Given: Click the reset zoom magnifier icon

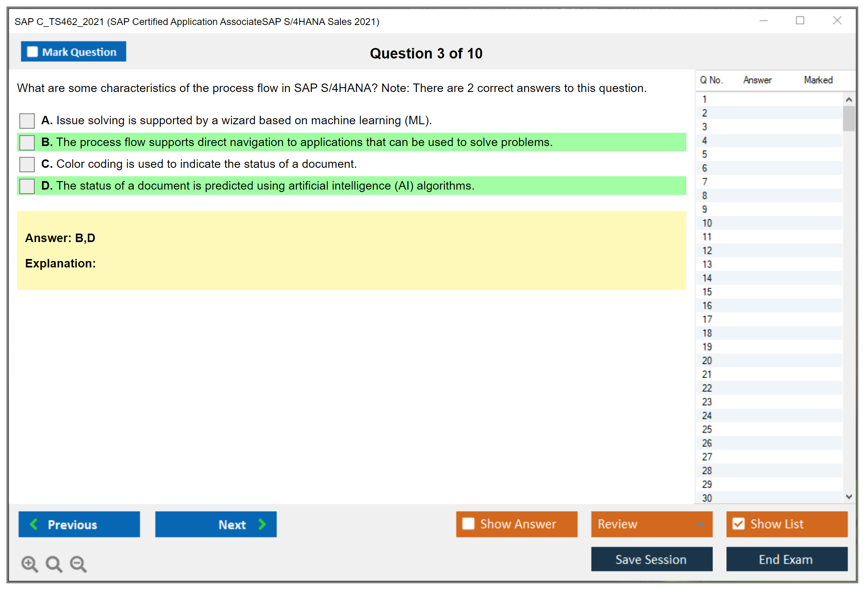Looking at the screenshot, I should [54, 564].
